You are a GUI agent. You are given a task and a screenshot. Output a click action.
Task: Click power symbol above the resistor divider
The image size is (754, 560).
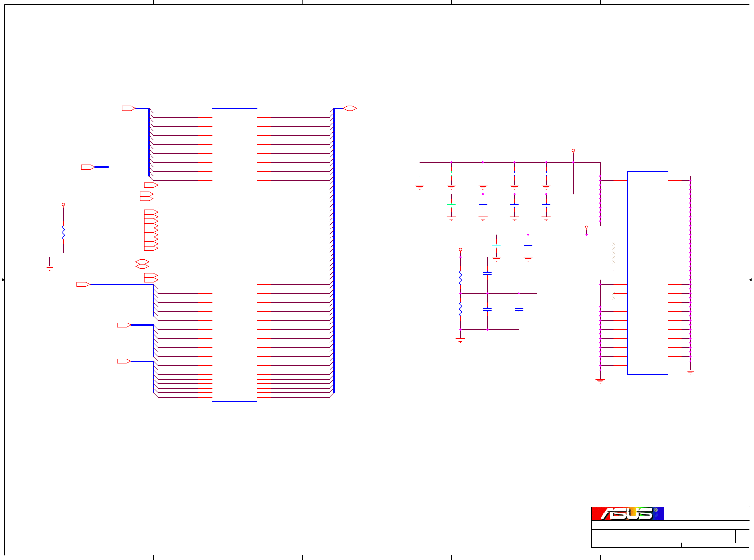click(x=460, y=249)
